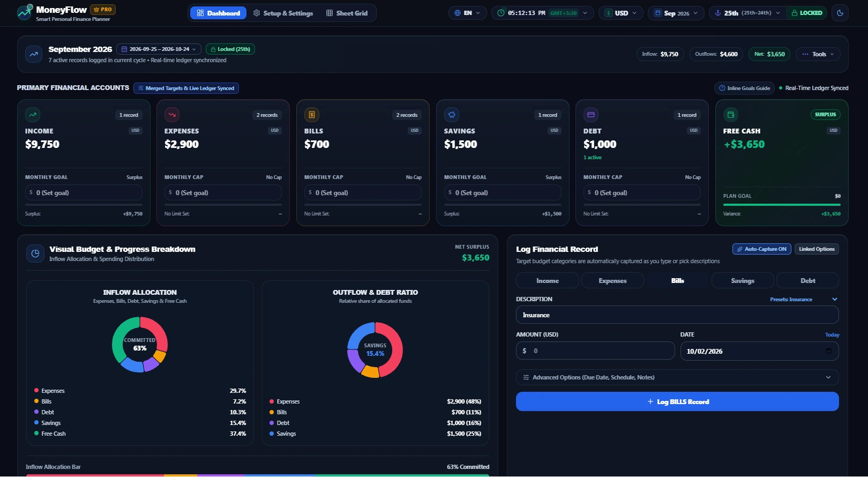Click the Debt card credit card icon

(x=591, y=115)
